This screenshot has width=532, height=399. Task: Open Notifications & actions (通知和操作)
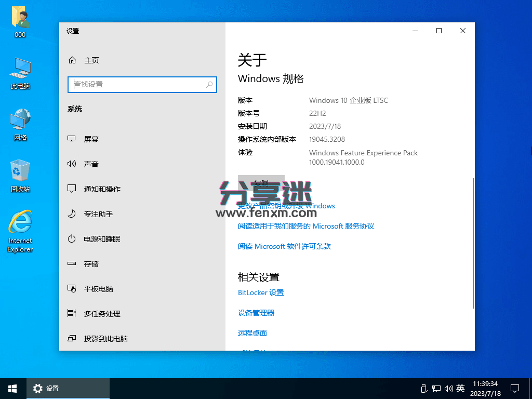(102, 189)
